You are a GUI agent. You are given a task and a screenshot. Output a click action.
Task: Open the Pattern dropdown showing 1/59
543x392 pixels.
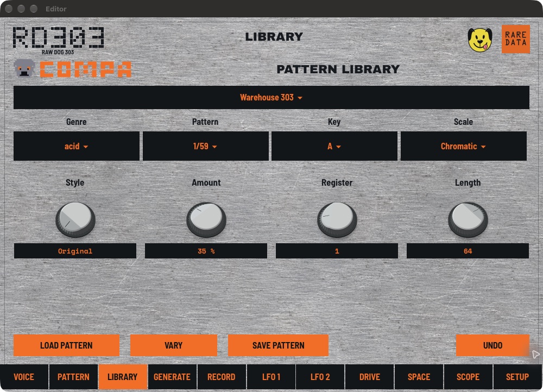pos(205,146)
